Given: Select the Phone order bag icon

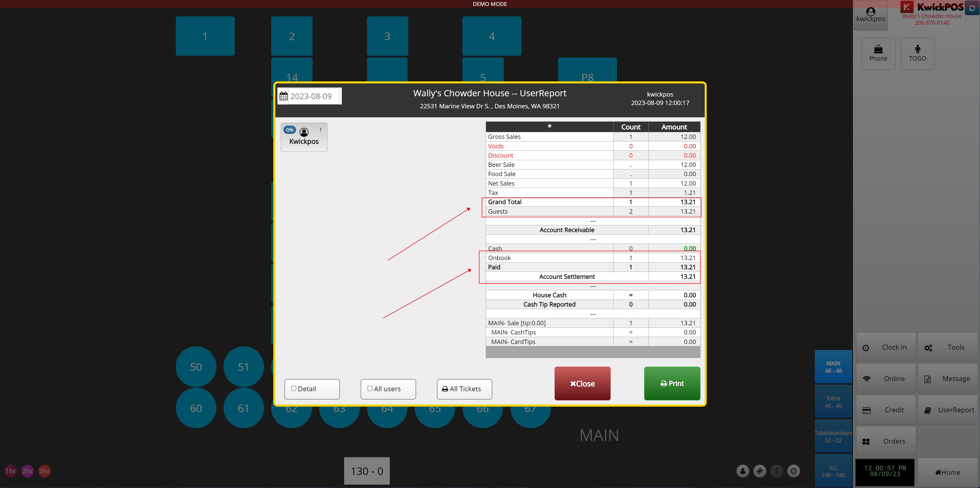Looking at the screenshot, I should pos(878,54).
